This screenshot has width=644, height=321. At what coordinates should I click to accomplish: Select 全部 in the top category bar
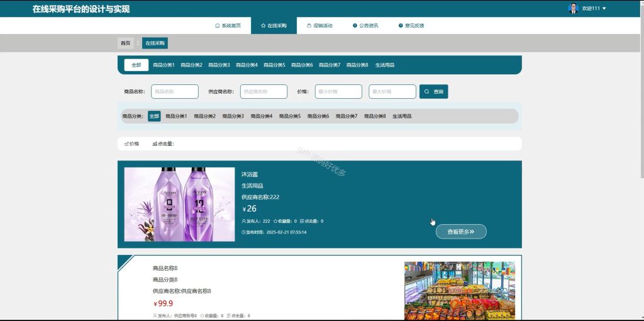(x=136, y=65)
